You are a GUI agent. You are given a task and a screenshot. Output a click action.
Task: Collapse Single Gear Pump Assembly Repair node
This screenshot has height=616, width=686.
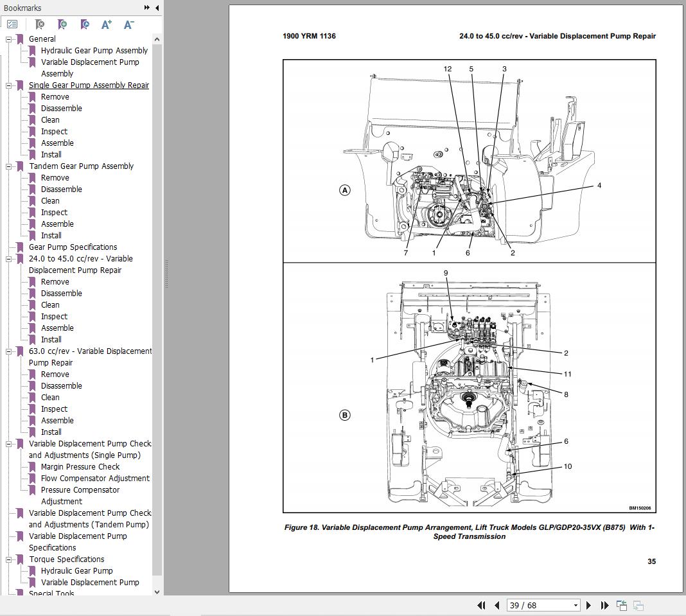(8, 85)
